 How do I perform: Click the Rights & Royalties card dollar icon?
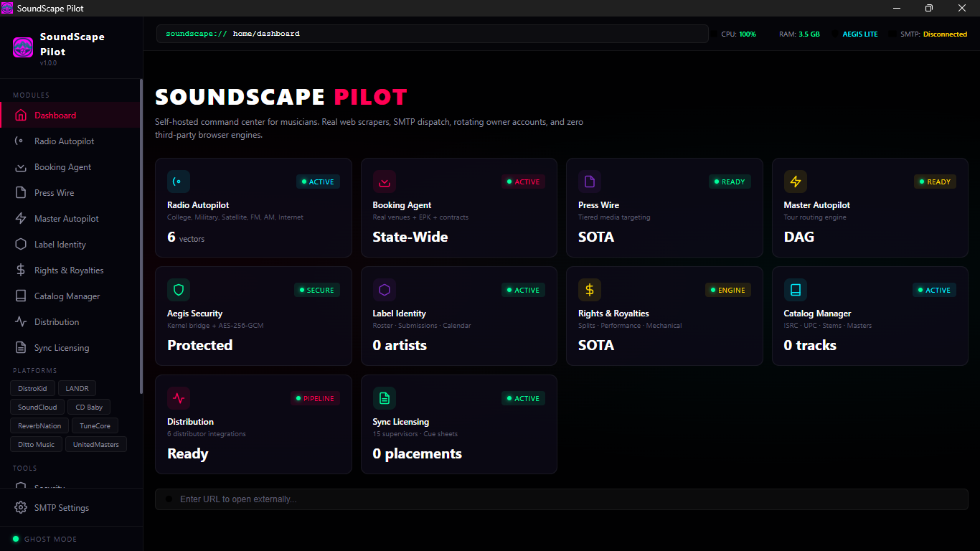point(590,290)
